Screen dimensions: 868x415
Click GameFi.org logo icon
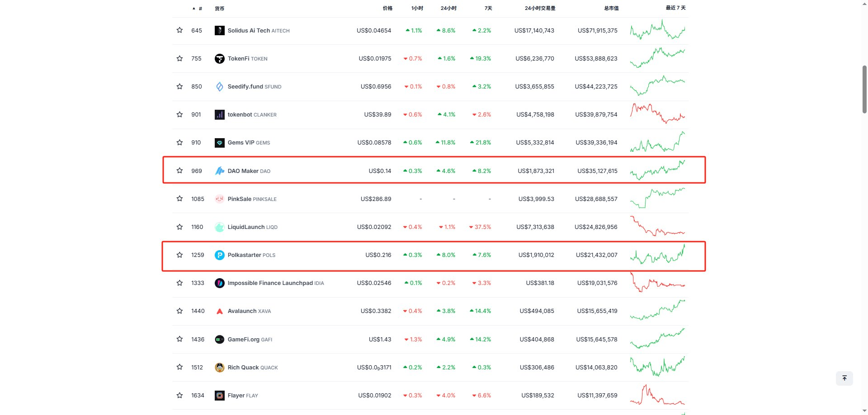[220, 339]
